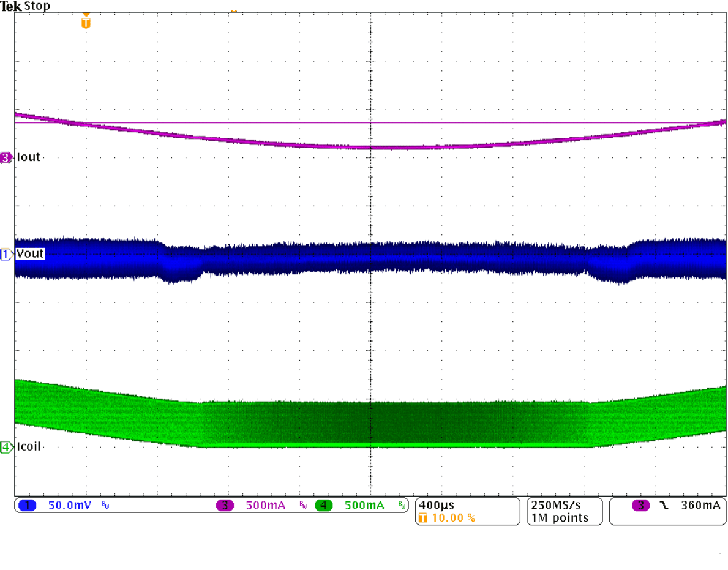Select the channel 3 Iout badge

tap(4, 157)
